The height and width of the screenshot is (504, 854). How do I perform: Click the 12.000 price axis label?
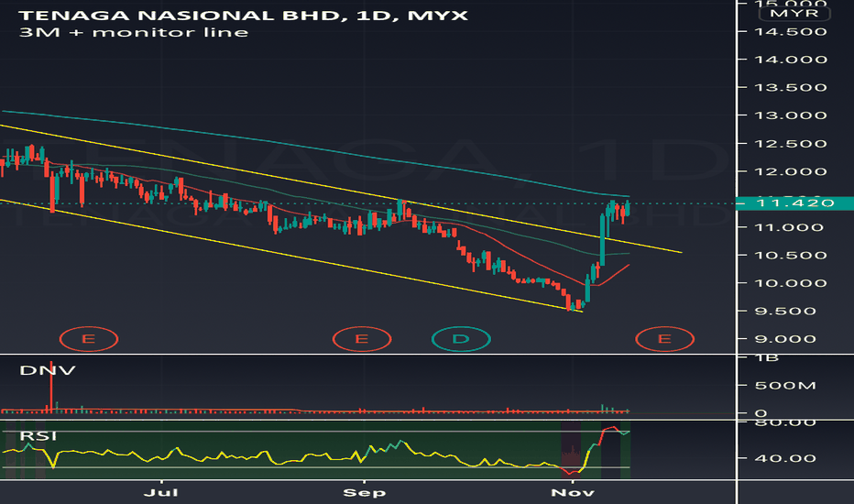point(790,171)
